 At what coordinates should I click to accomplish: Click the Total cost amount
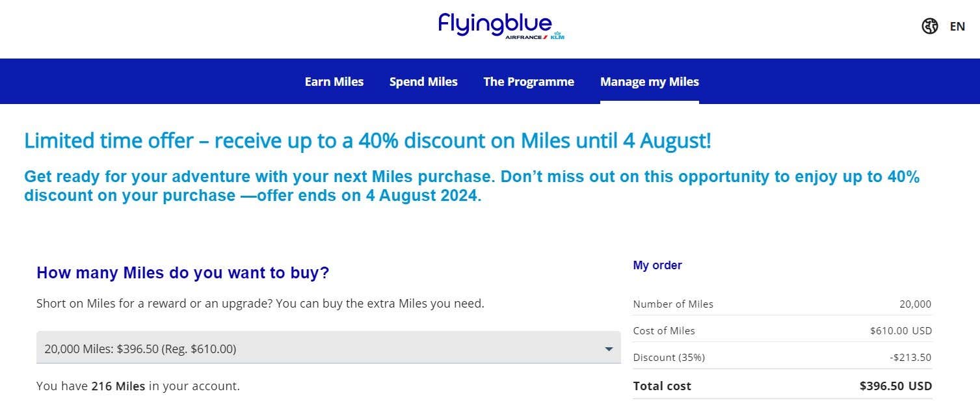coord(895,386)
